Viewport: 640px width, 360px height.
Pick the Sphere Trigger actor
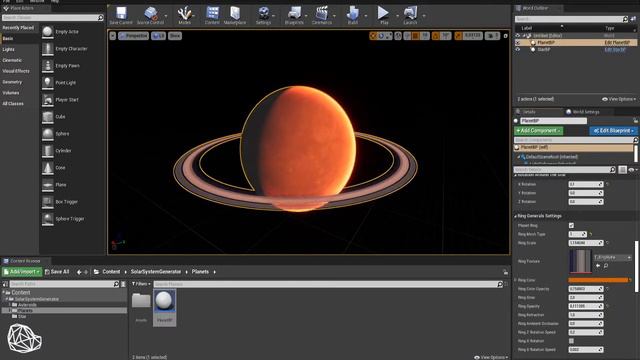click(48, 219)
